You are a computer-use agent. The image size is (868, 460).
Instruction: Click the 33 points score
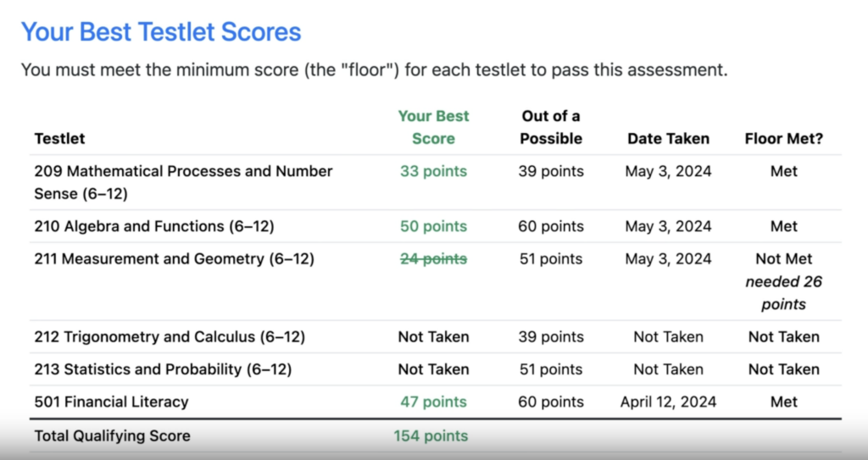(433, 171)
